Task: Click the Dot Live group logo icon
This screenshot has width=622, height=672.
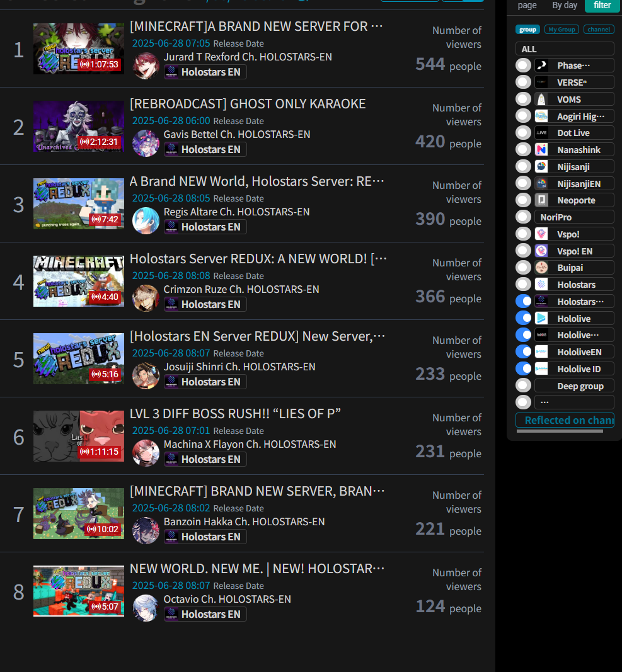Action: pos(541,132)
